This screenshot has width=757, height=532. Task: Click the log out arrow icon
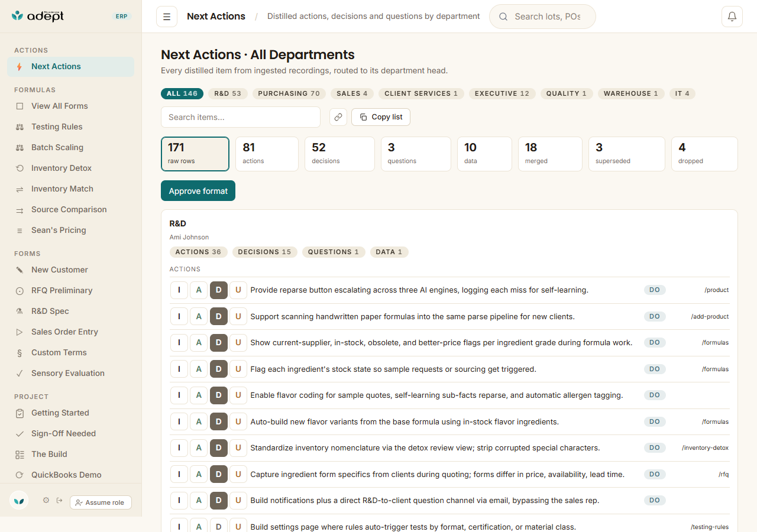[59, 500]
